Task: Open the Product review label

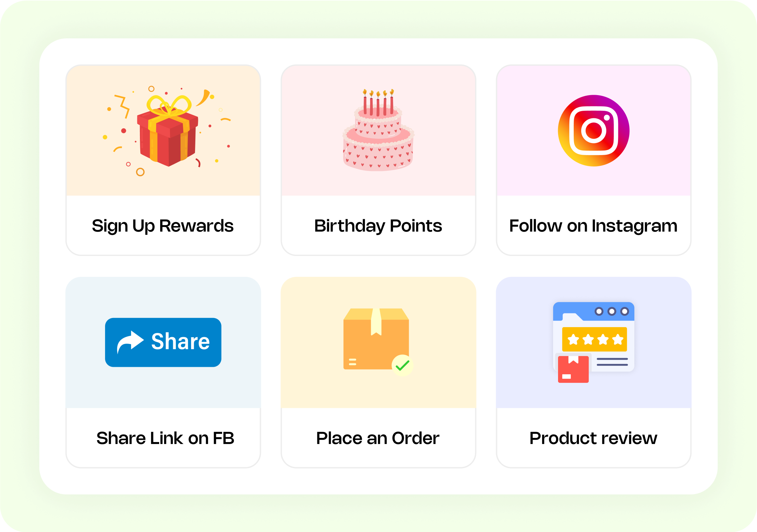Action: pyautogui.click(x=594, y=438)
